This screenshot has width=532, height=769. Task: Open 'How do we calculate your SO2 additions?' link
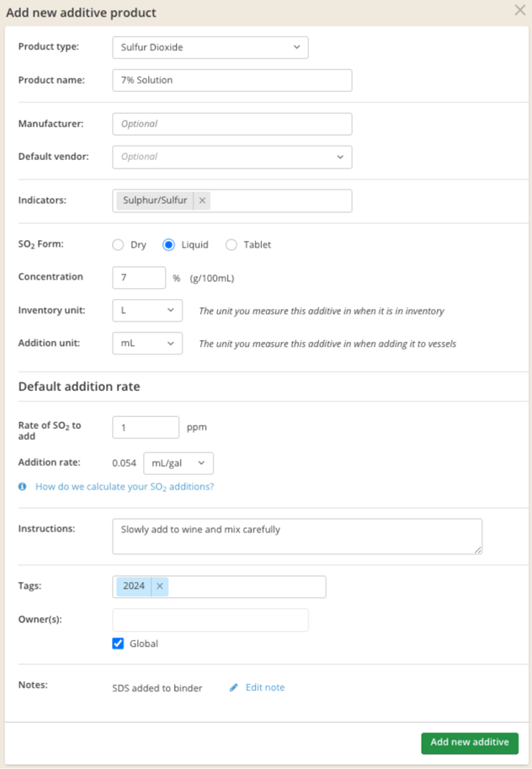125,487
